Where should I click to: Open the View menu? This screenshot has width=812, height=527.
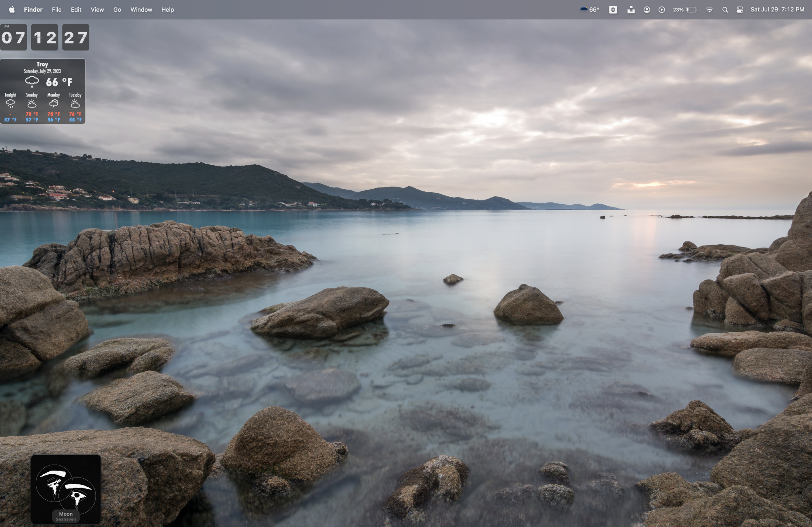pos(97,9)
